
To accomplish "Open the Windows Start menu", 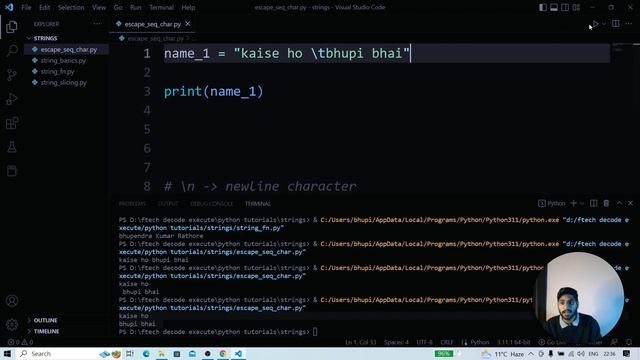I will coord(7,353).
